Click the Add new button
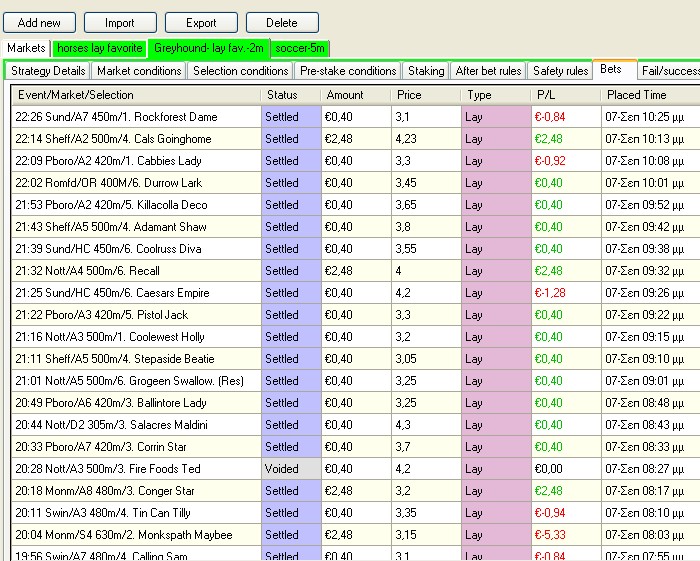700x561 pixels. (39, 23)
